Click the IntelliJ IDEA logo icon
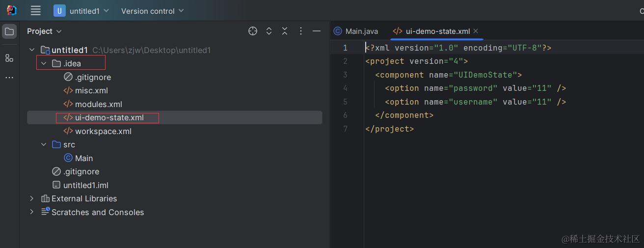The image size is (644, 248). pyautogui.click(x=12, y=10)
